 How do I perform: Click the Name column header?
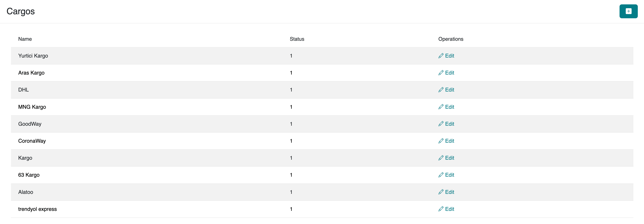click(x=25, y=39)
